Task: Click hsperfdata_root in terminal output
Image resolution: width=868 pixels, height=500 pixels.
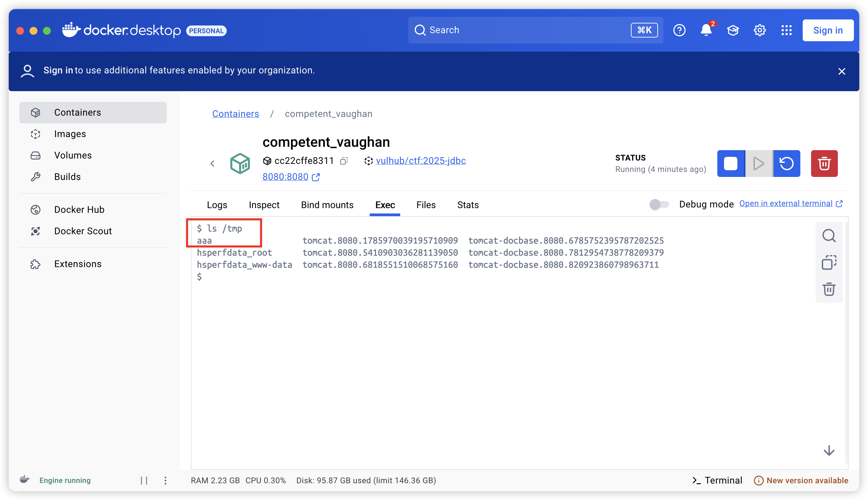Action: pos(234,253)
